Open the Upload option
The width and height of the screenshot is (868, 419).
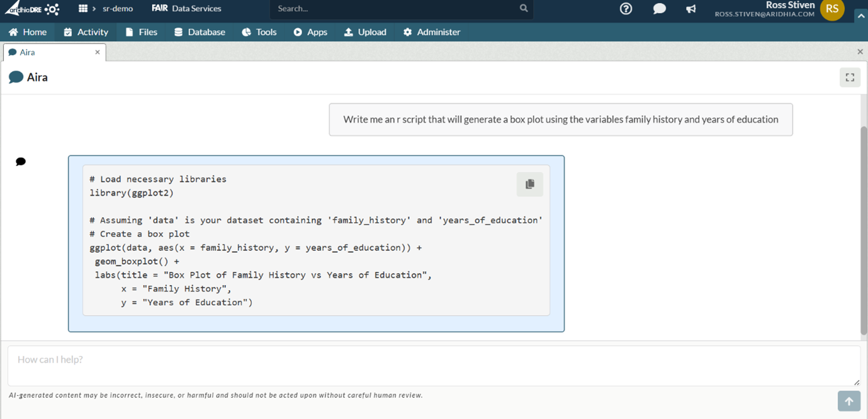(365, 32)
